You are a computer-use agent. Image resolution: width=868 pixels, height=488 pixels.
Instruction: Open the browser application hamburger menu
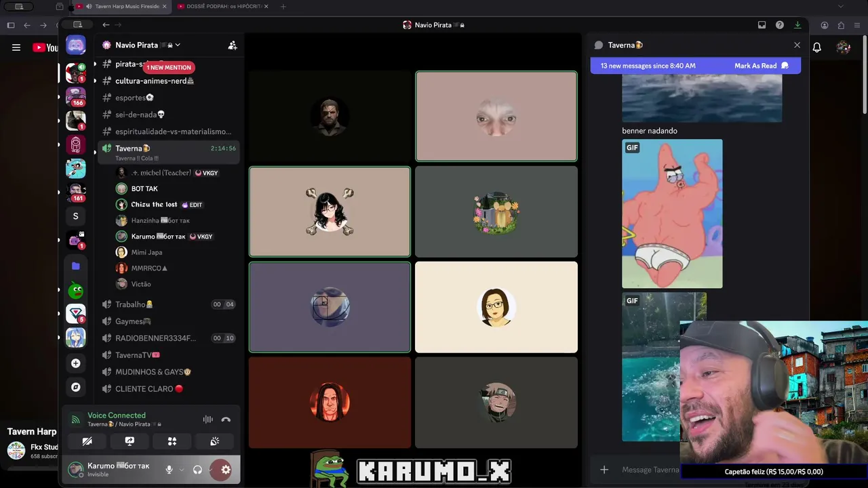coord(858,25)
